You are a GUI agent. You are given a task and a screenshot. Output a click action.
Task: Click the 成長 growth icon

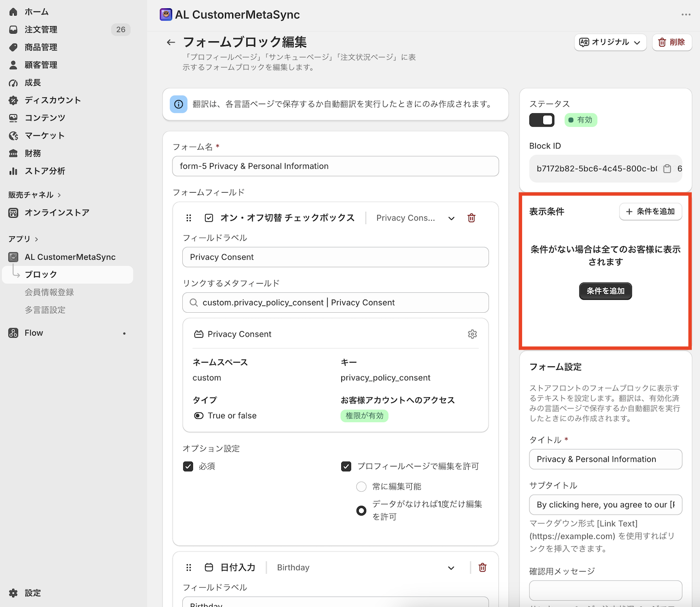(13, 83)
